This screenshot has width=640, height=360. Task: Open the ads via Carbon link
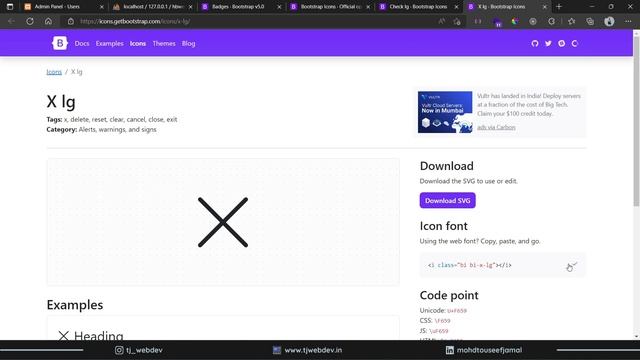[496, 127]
